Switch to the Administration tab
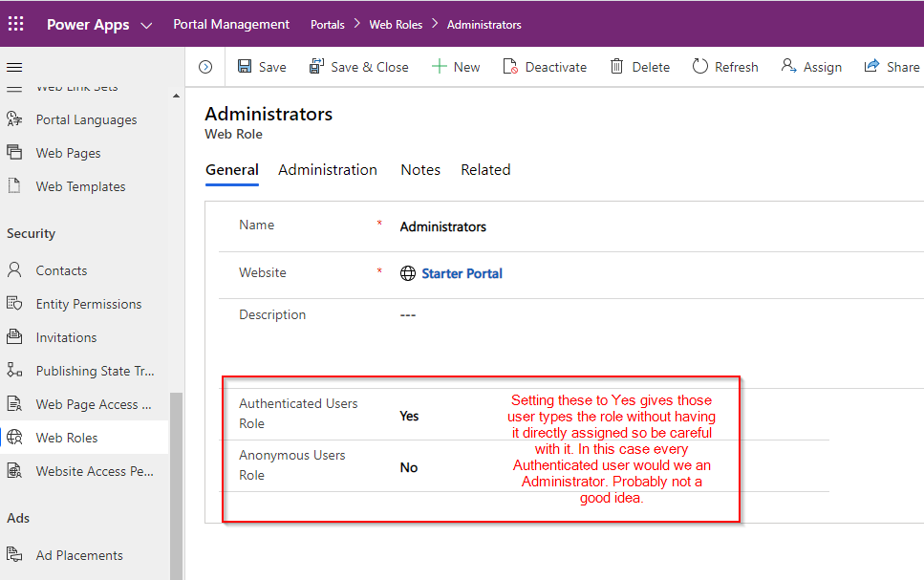 [328, 170]
